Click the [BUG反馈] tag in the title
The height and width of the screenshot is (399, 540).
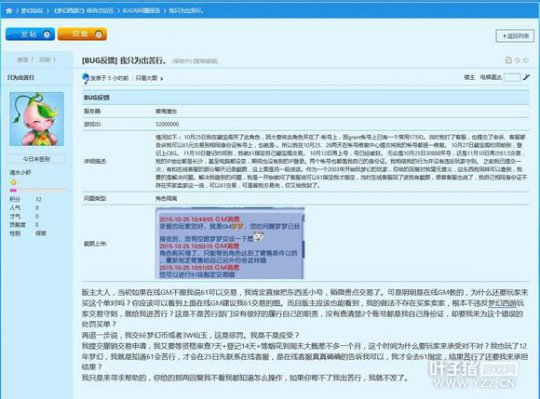click(x=100, y=61)
